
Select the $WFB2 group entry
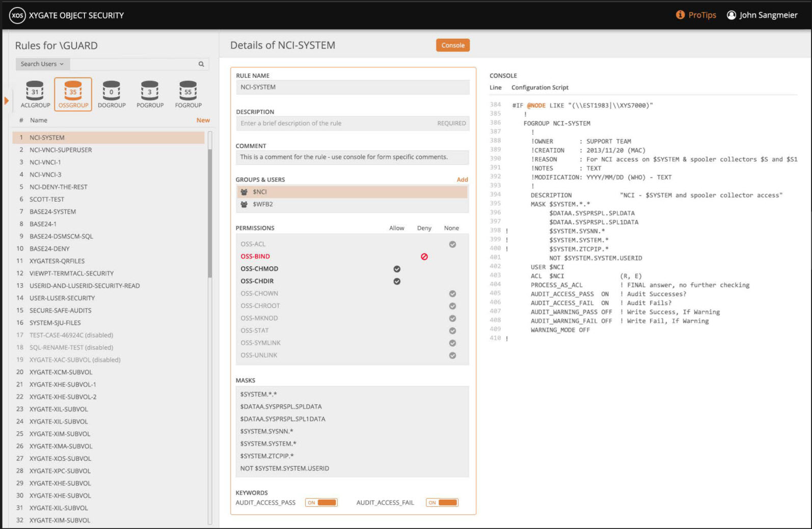pyautogui.click(x=353, y=204)
